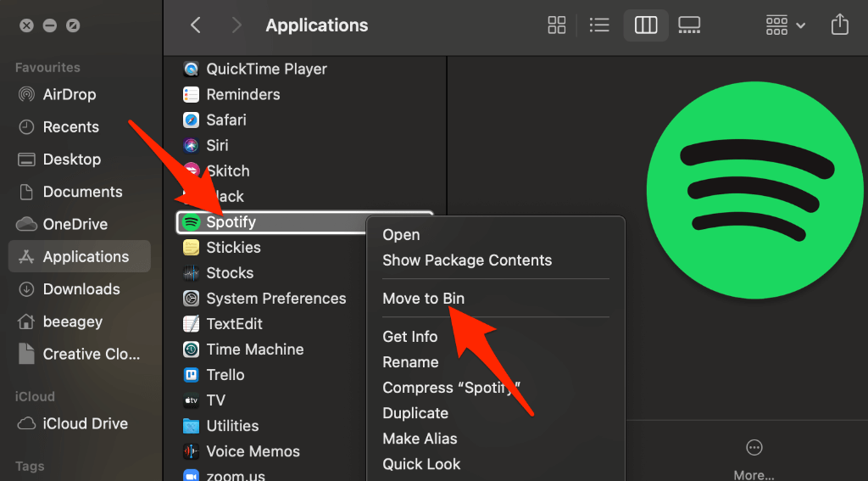Select the Utilities folder
Viewport: 868px width, 481px height.
point(232,426)
